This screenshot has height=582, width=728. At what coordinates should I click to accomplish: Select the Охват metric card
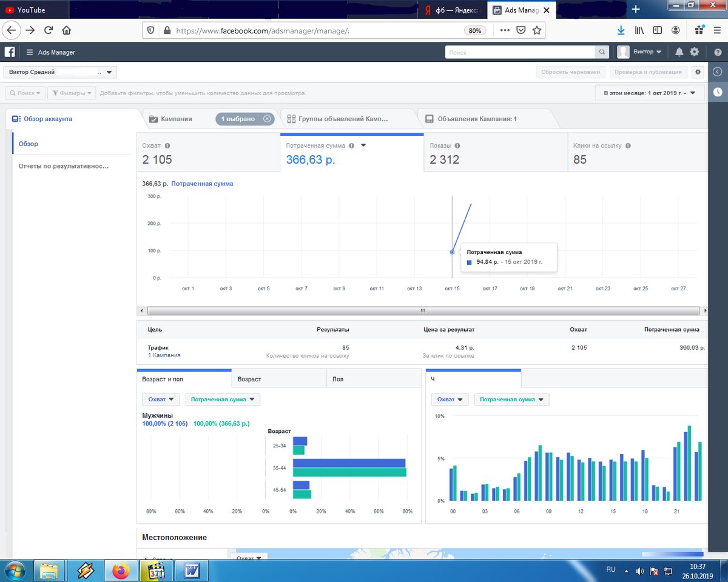[208, 153]
